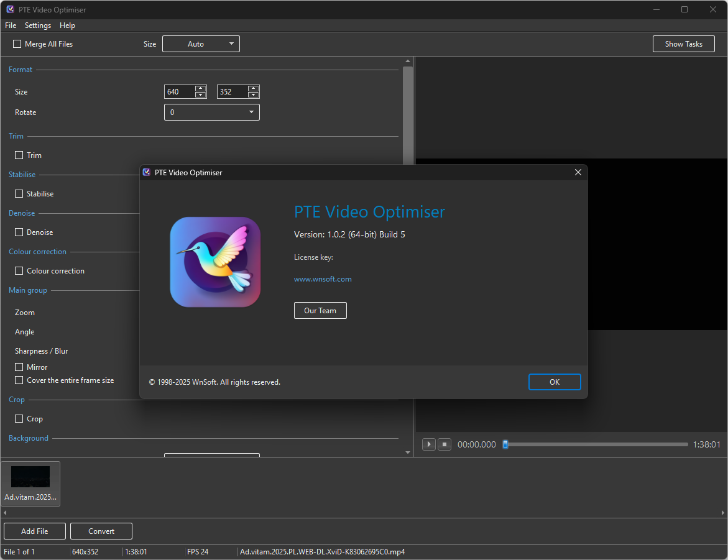Click the Stop button under the preview
The image size is (728, 560).
[445, 444]
